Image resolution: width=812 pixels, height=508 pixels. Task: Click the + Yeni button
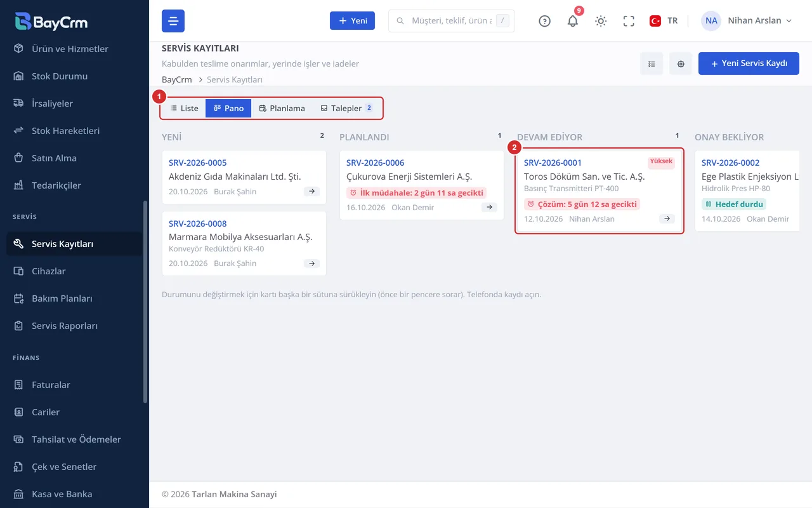[352, 21]
